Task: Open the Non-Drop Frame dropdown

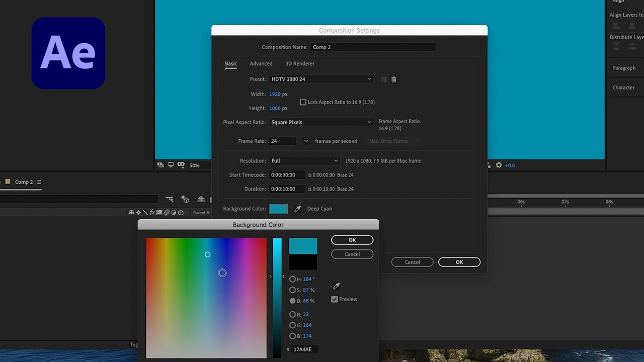Action: tap(394, 141)
